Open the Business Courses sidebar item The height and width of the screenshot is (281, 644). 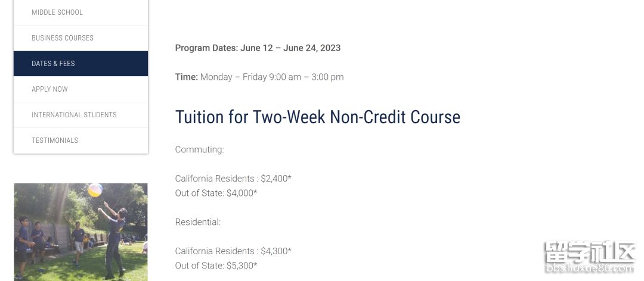coord(80,38)
